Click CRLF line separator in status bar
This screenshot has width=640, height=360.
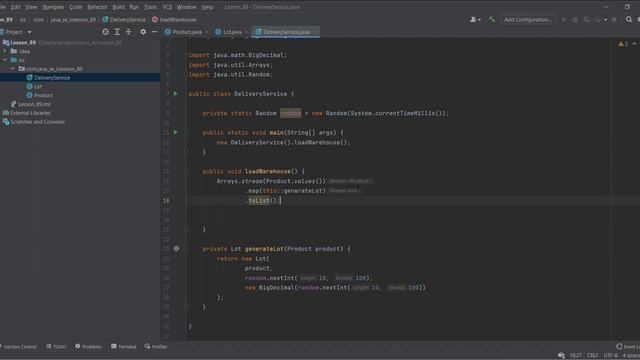tap(592, 356)
